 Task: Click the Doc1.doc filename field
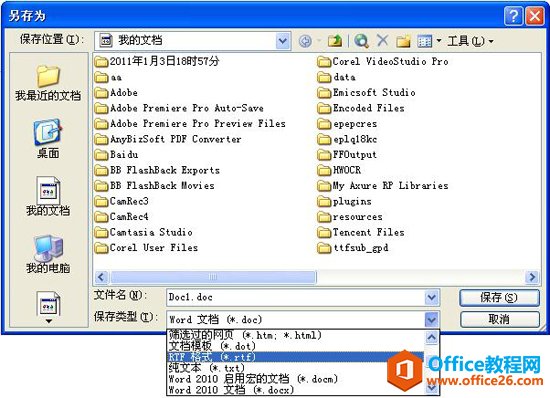point(296,297)
